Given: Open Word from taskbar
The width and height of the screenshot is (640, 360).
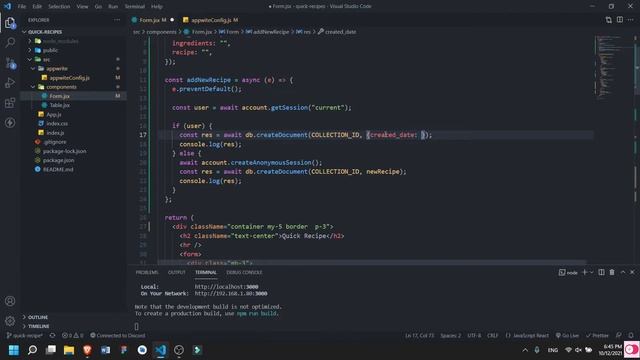Looking at the screenshot, I should point(105,350).
